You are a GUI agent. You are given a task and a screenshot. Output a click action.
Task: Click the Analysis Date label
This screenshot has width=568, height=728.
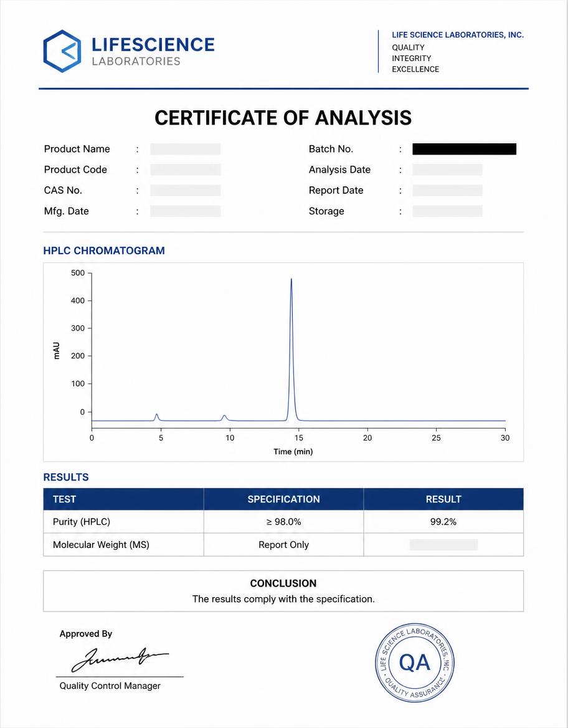click(339, 170)
